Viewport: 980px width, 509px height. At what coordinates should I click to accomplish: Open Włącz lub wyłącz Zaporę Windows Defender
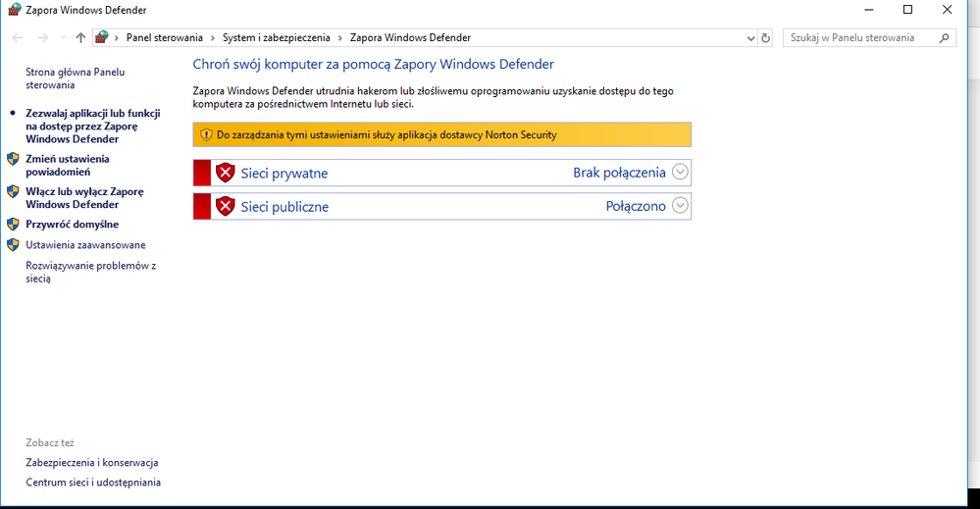[84, 198]
